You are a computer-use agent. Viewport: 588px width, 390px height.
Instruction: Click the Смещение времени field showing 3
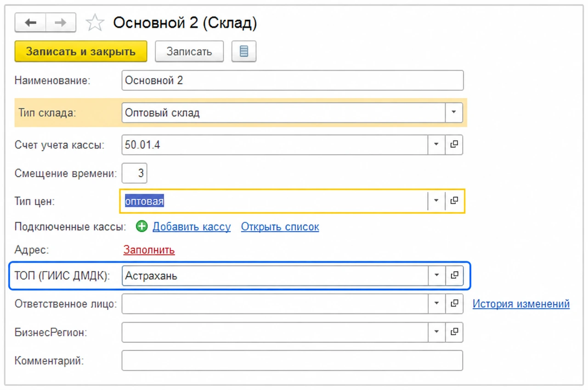point(134,173)
